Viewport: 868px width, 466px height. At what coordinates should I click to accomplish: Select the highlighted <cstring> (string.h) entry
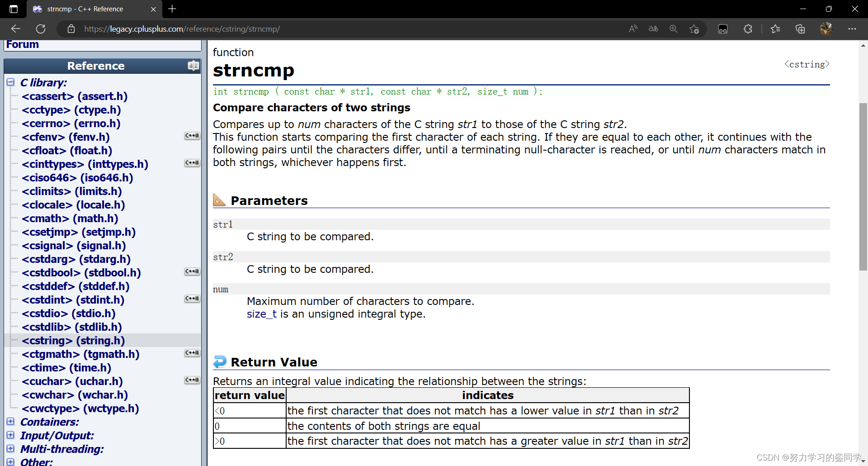[73, 341]
